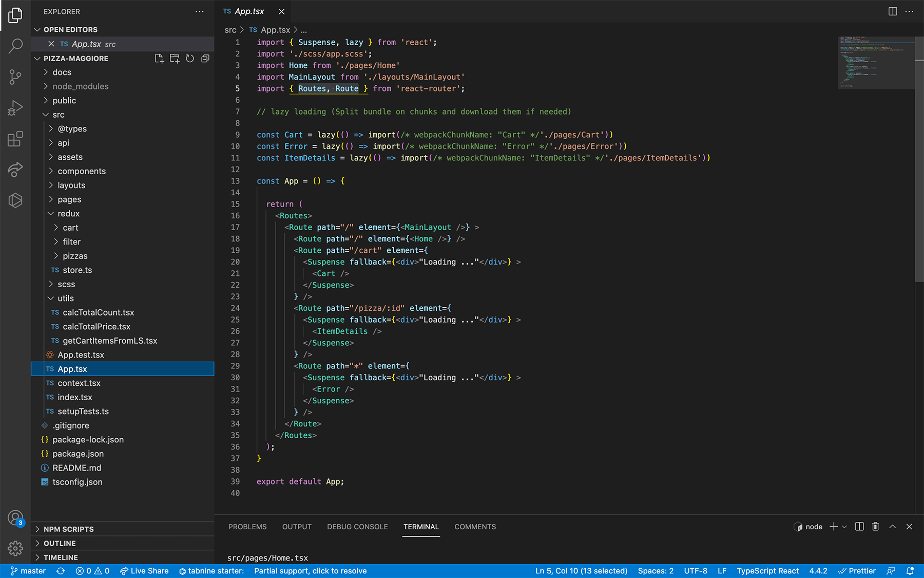This screenshot has width=924, height=578.
Task: Collapse the src folder
Action: [x=122, y=115]
